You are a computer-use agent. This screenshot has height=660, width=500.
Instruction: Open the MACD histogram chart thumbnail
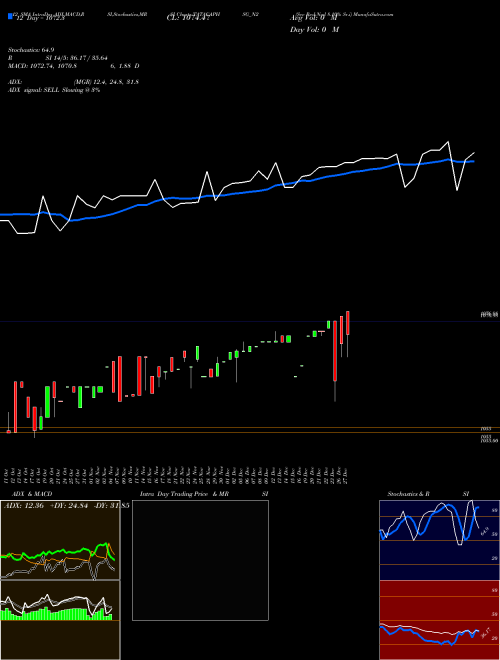tap(60, 620)
